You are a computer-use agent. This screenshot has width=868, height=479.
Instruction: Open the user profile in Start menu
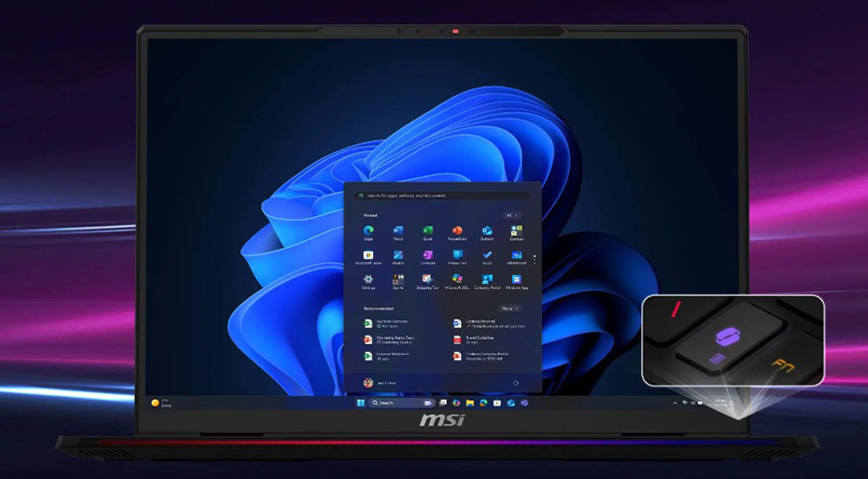(x=380, y=383)
